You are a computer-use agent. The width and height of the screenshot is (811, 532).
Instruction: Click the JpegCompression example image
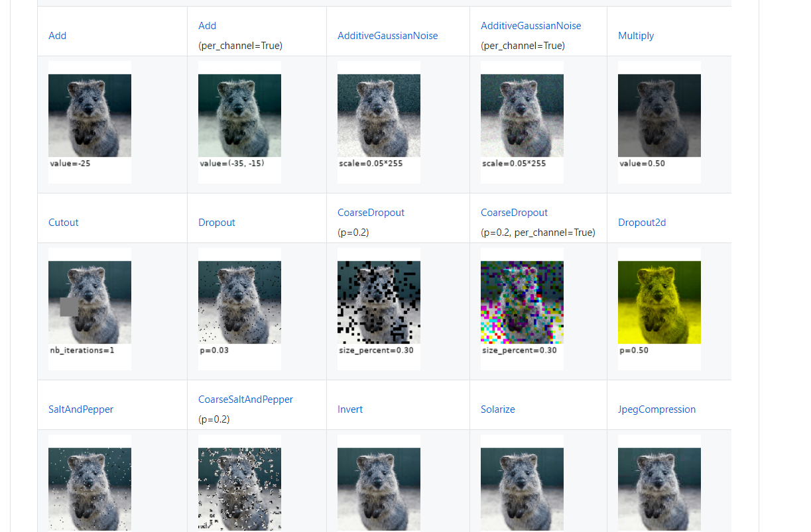click(x=659, y=484)
